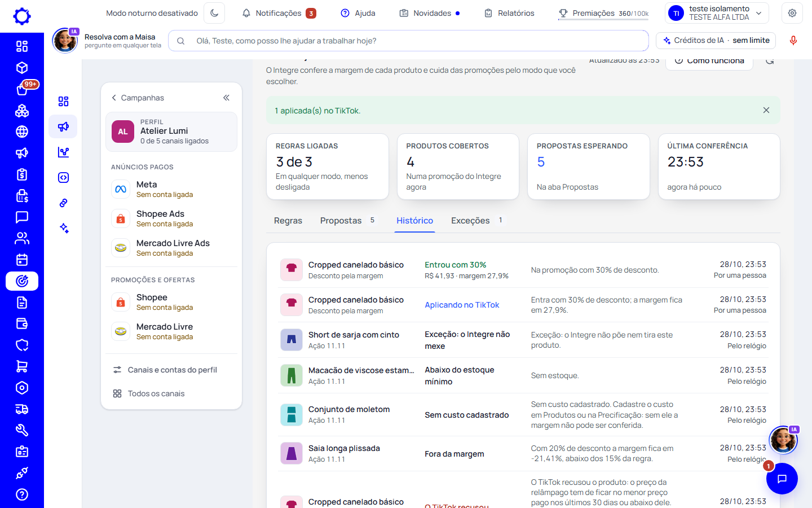
Task: Collapse the Campanhas side panel with double chevron
Action: point(226,98)
